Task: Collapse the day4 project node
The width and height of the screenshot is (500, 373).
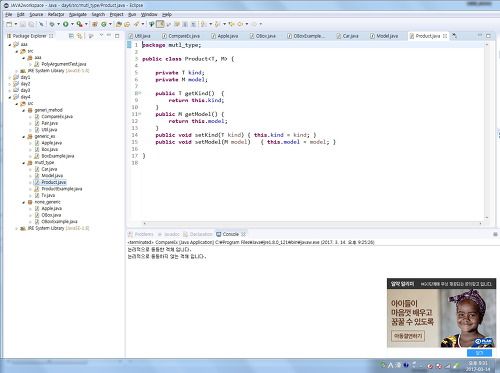Action: [10, 97]
